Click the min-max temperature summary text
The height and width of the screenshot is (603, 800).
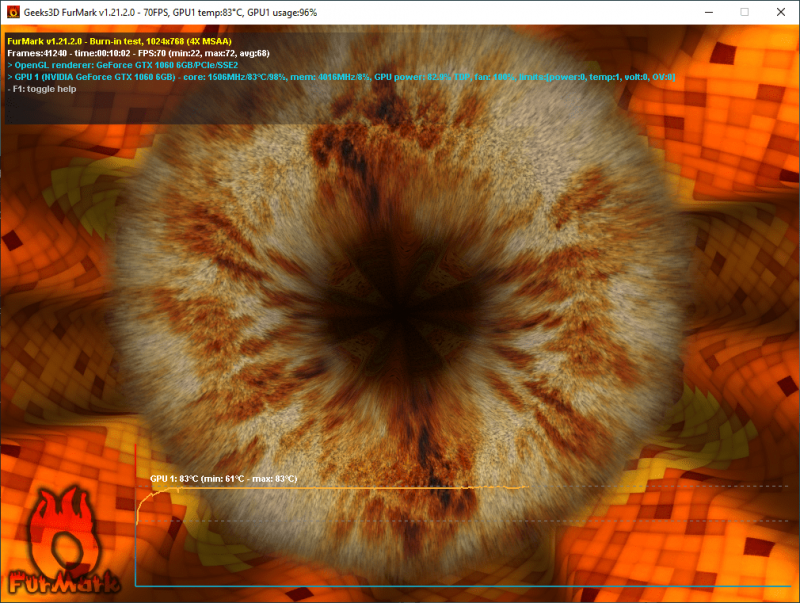(x=250, y=479)
